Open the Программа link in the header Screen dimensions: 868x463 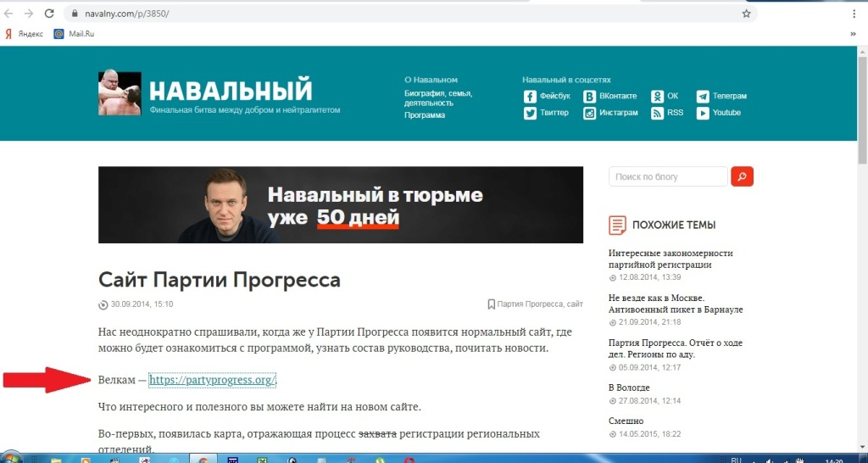click(x=425, y=115)
